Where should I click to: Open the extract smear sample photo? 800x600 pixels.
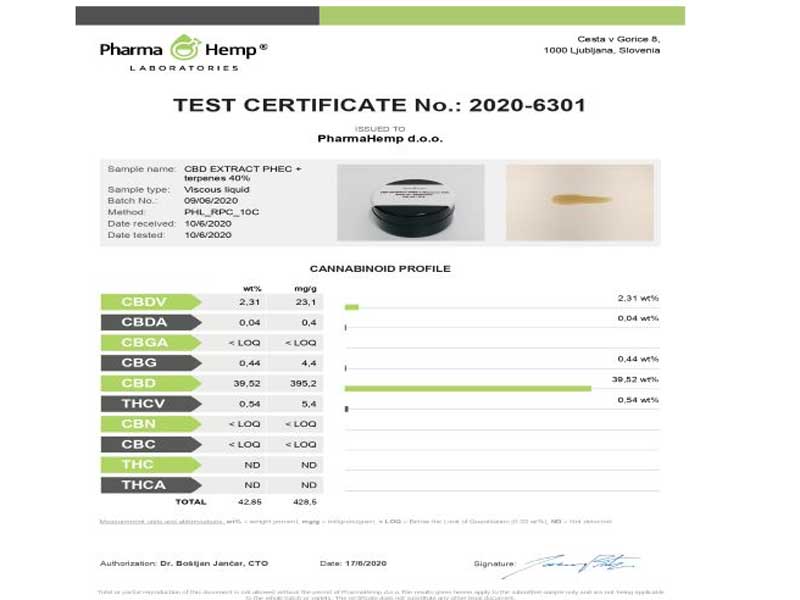pos(580,202)
